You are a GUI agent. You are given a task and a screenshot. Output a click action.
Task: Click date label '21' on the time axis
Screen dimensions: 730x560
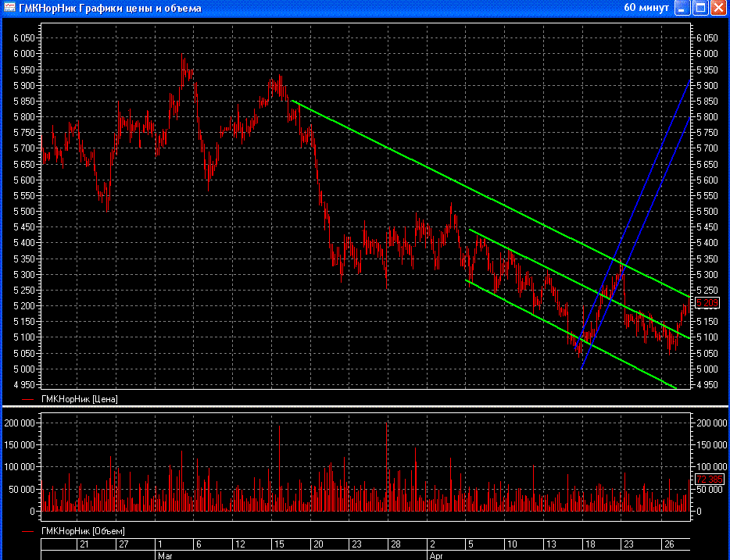click(x=84, y=544)
